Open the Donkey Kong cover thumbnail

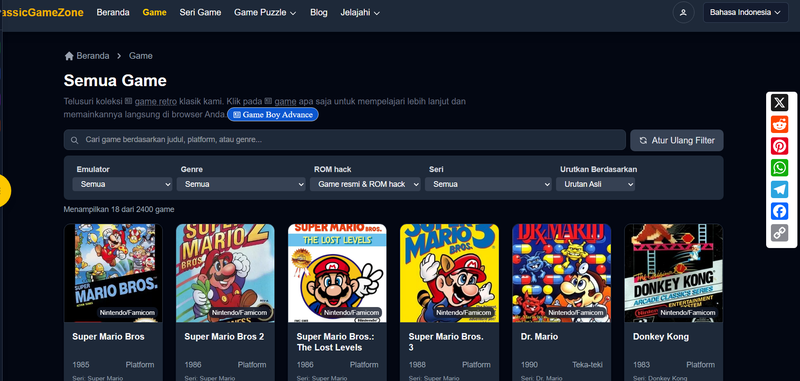673,273
